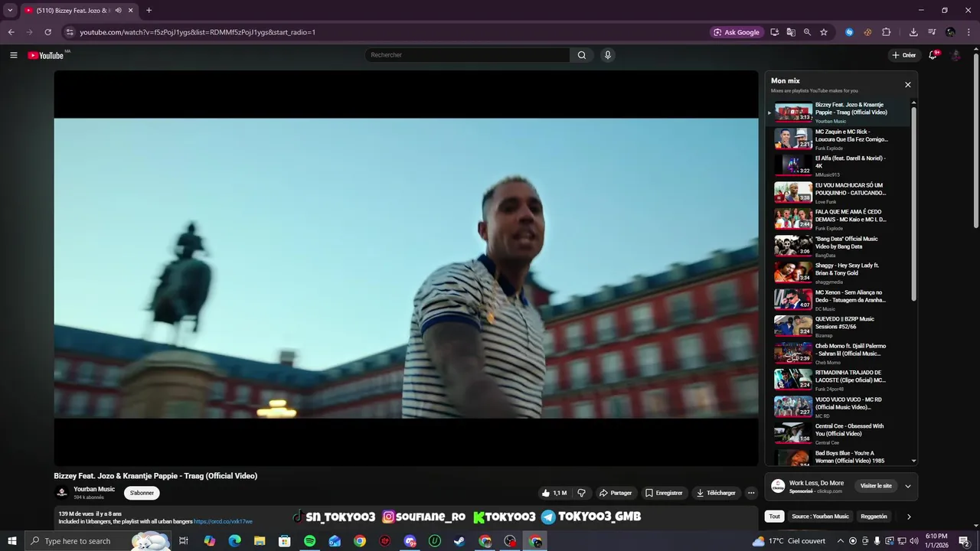The image size is (980, 551).
Task: Like the video with thumbs up
Action: (554, 493)
